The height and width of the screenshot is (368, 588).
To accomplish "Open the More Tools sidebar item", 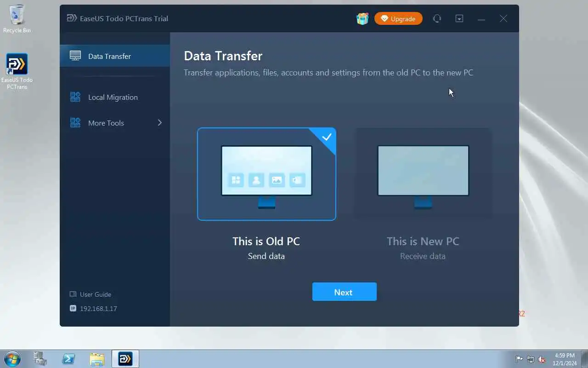I will tap(115, 123).
